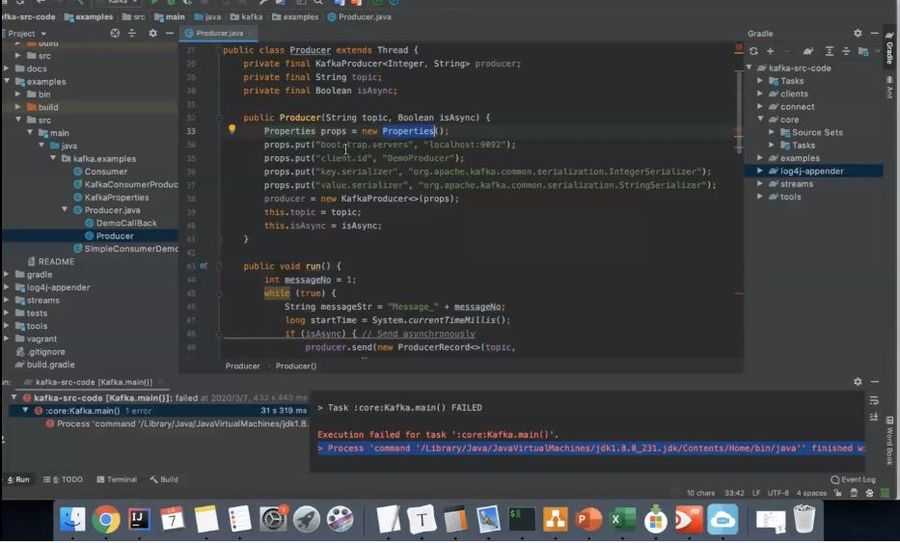
Task: Expand all nodes in Gradle panel
Action: pos(829,51)
